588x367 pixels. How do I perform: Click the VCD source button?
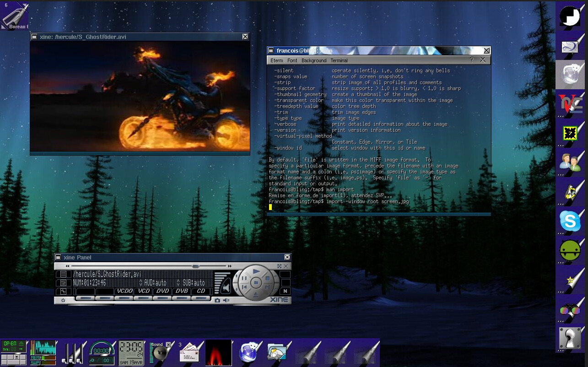[x=144, y=291]
